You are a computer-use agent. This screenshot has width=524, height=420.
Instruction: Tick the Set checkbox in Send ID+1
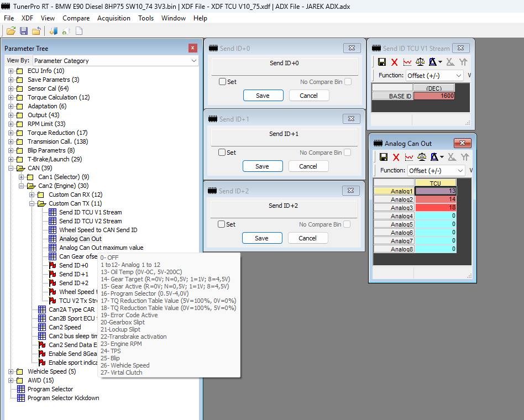[222, 153]
